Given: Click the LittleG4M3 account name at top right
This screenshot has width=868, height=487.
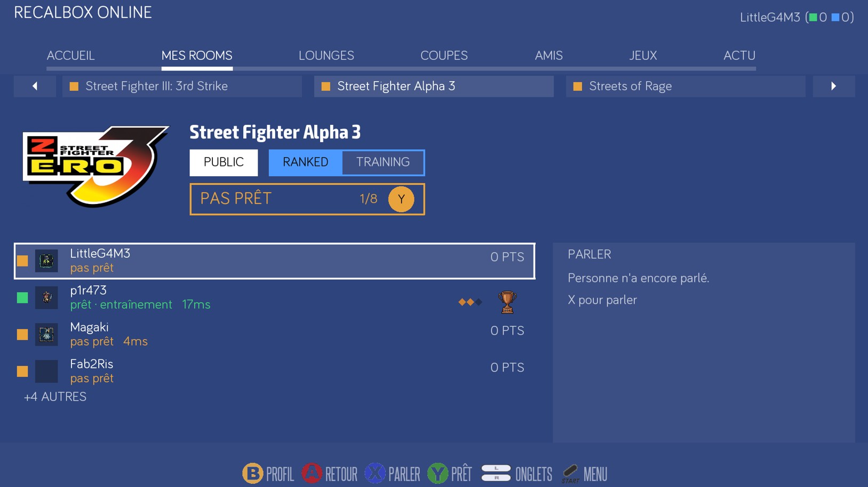Looking at the screenshot, I should coord(770,18).
